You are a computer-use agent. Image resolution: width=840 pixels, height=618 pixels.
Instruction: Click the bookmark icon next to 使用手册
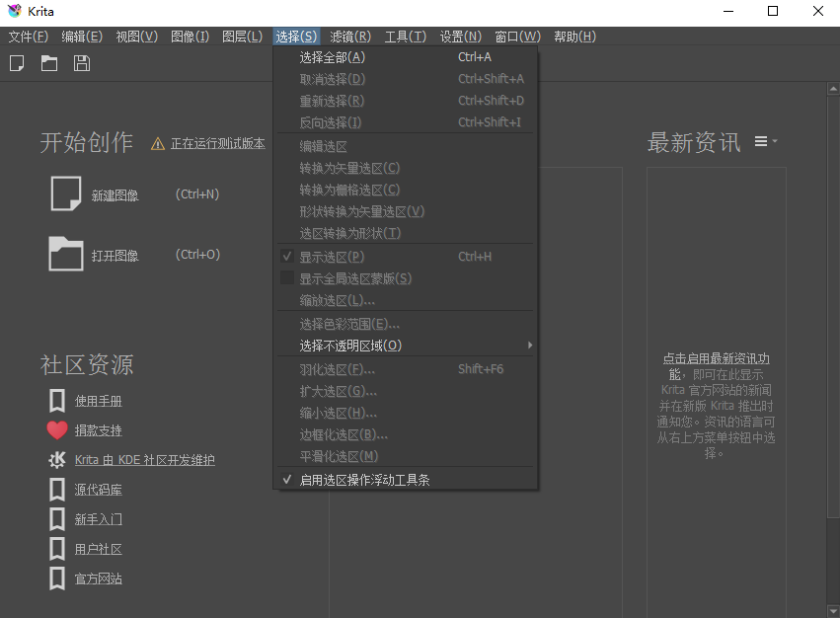coord(57,401)
